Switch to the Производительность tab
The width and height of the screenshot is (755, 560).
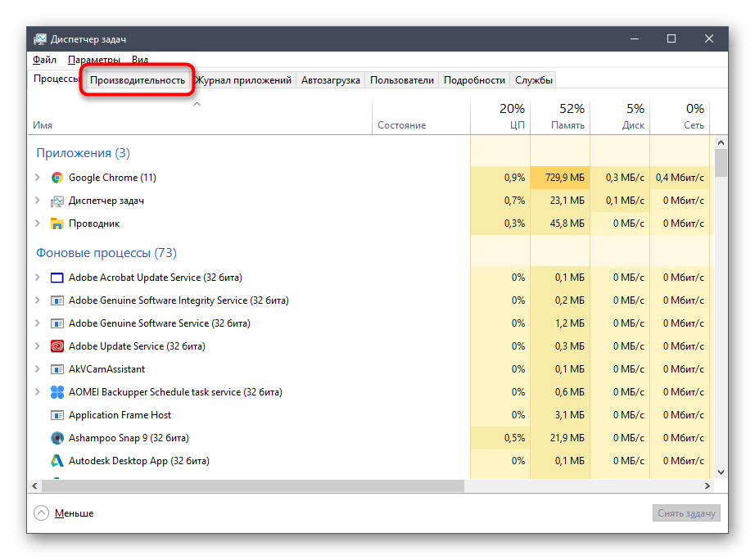pos(138,80)
